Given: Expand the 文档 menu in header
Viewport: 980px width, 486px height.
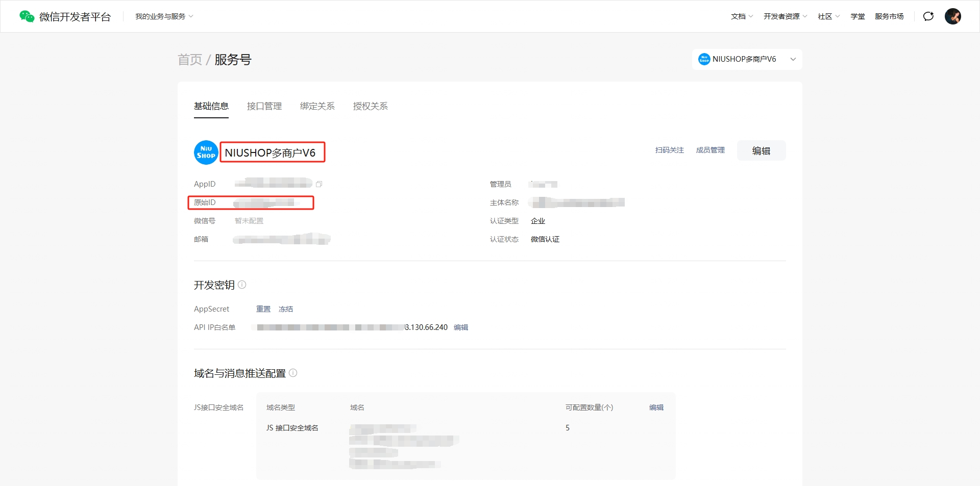Looking at the screenshot, I should [742, 16].
